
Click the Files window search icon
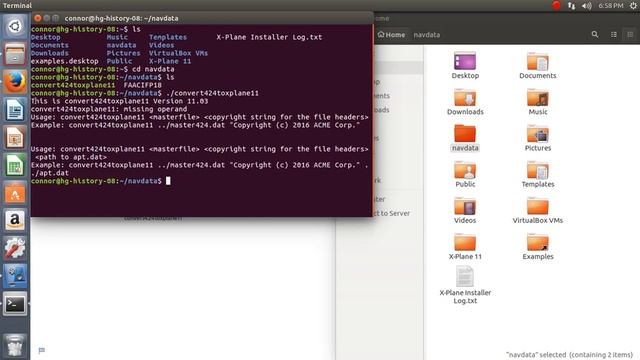pyautogui.click(x=595, y=35)
